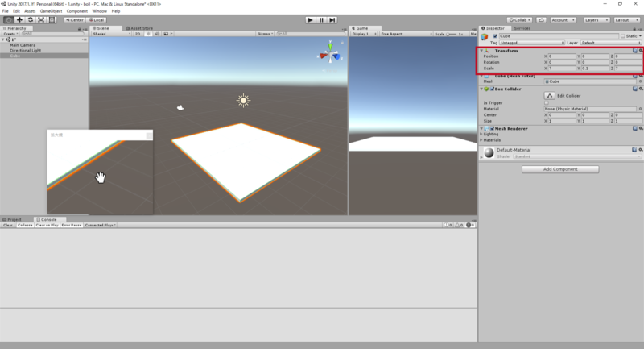Open the Layer dropdown set to Default
The height and width of the screenshot is (349, 644).
tap(611, 43)
